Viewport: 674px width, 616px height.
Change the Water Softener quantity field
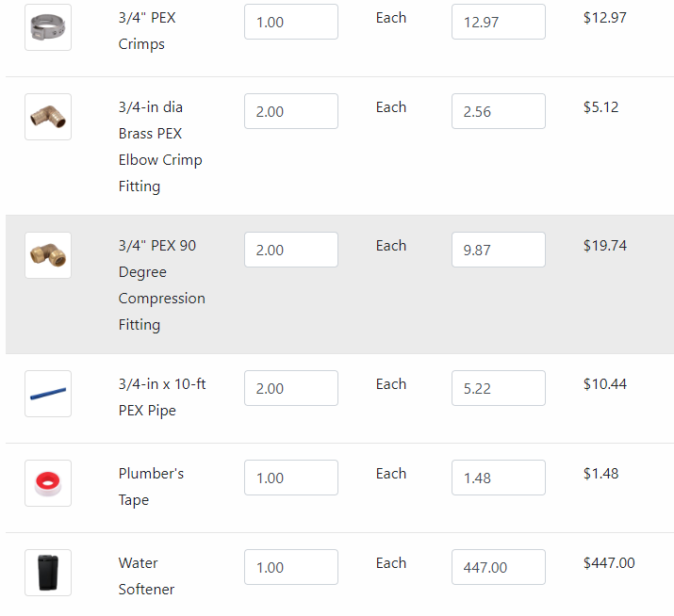[291, 567]
